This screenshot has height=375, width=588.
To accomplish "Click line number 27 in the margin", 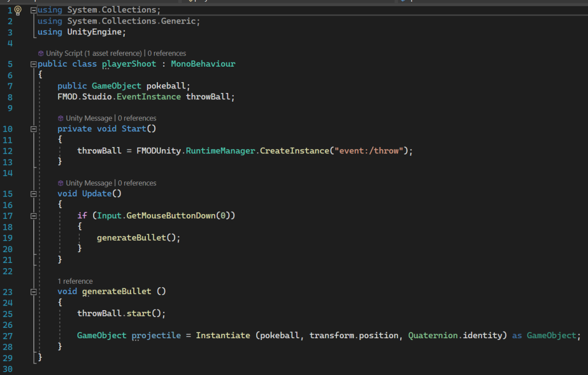I will point(8,335).
